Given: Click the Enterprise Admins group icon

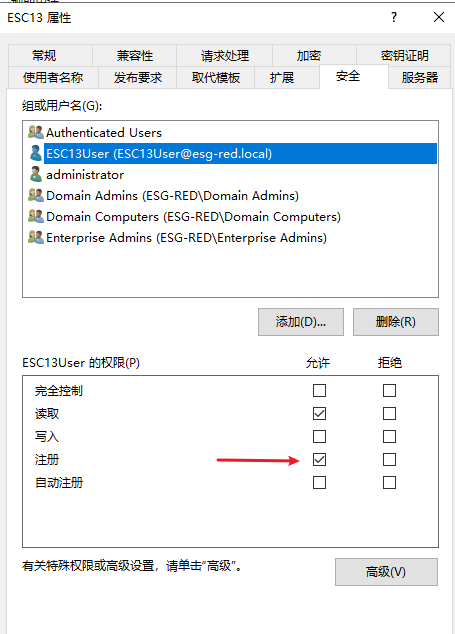Looking at the screenshot, I should click(36, 237).
